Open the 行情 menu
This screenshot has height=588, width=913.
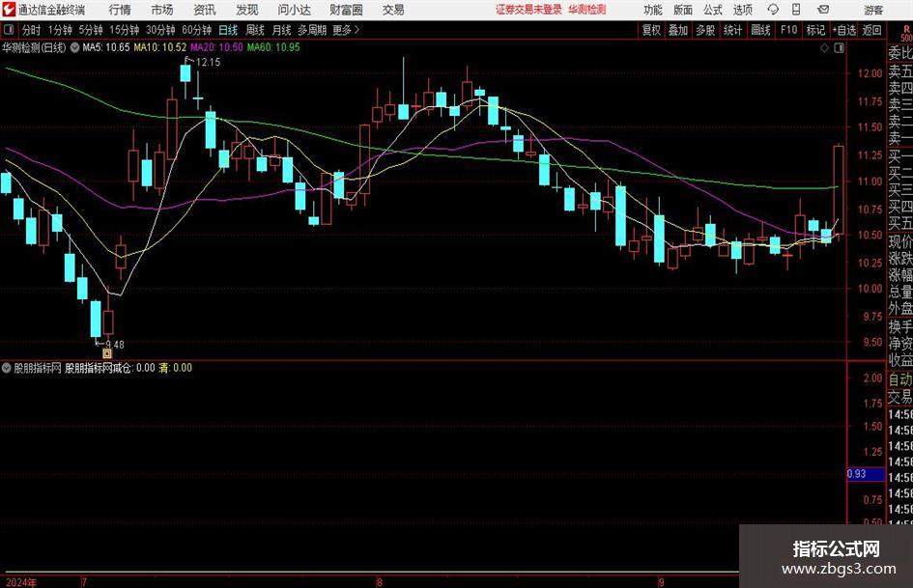click(120, 10)
